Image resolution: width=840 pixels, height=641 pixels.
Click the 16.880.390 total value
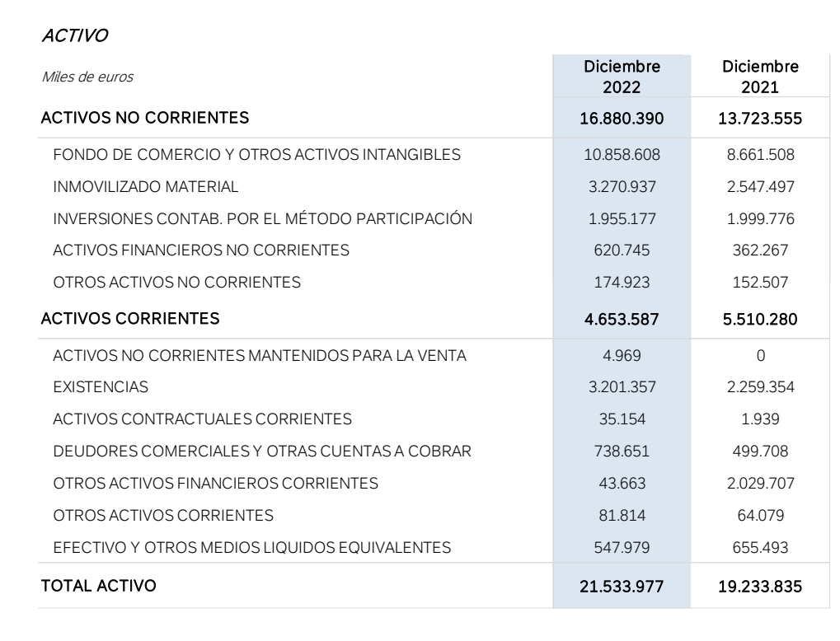point(622,119)
